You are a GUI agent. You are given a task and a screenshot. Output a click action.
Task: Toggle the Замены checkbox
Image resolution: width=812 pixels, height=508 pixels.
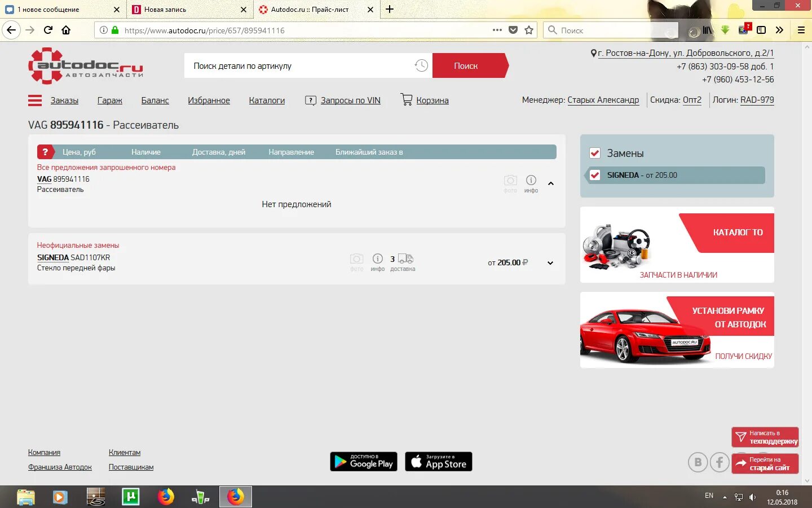(x=594, y=153)
